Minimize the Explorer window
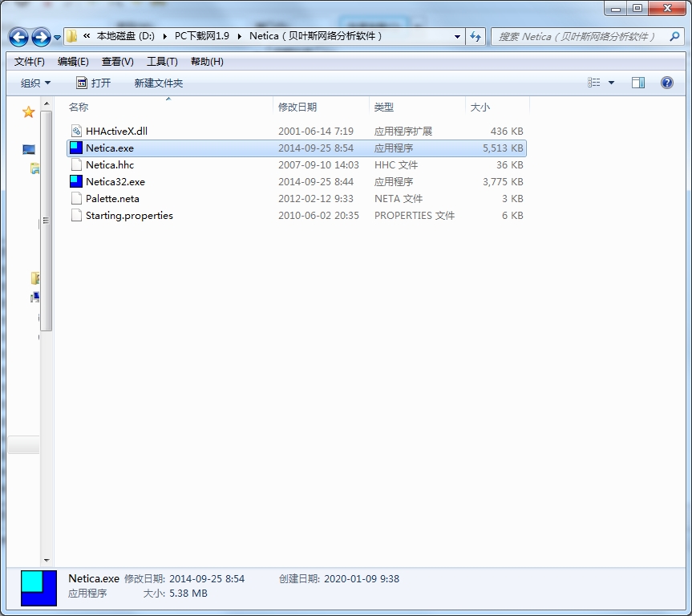 [616, 8]
